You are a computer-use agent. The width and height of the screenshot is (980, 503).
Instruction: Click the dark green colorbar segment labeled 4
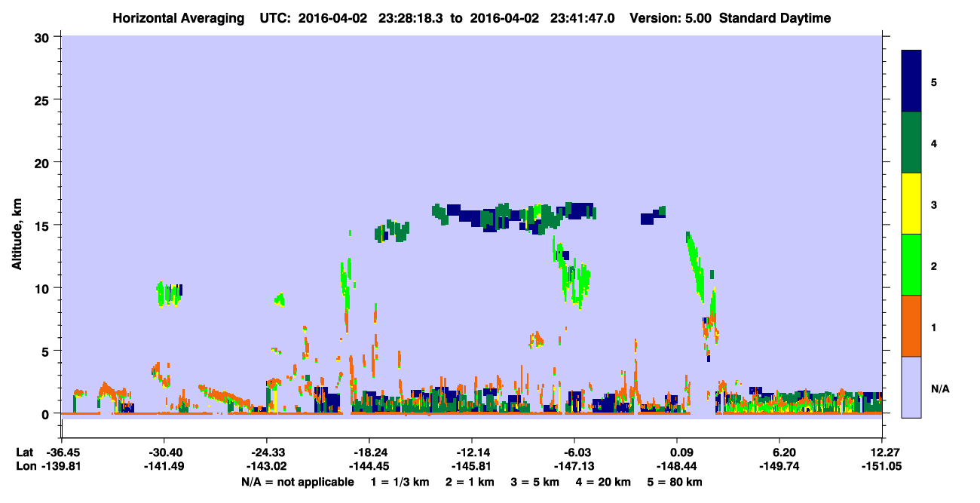click(911, 143)
